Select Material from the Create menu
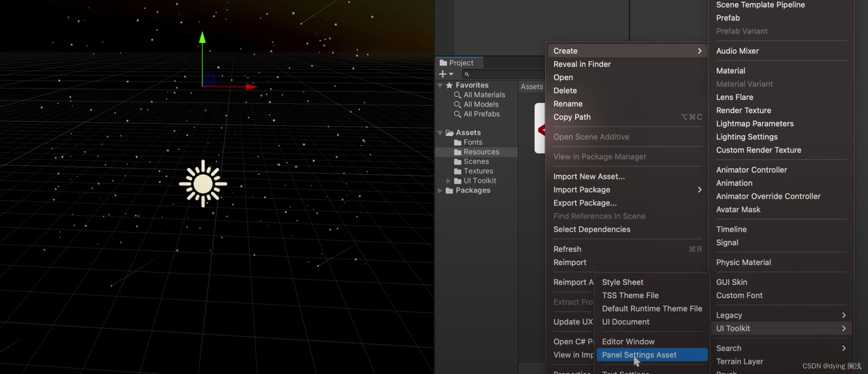This screenshot has width=868, height=374. 730,70
